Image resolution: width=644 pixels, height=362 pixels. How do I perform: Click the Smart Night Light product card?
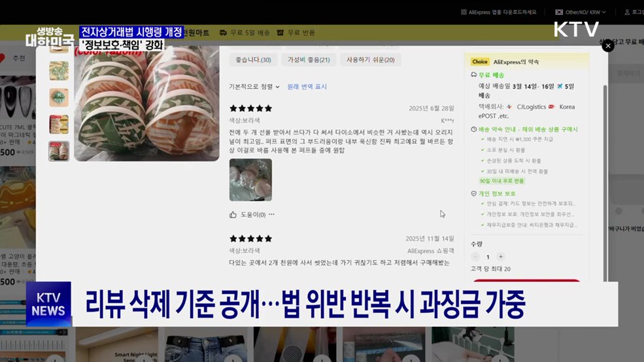116,344
